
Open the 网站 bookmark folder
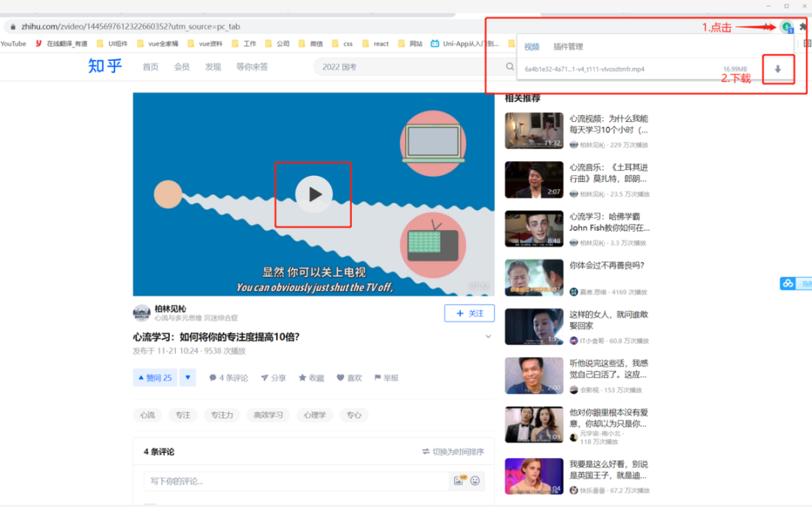point(411,44)
